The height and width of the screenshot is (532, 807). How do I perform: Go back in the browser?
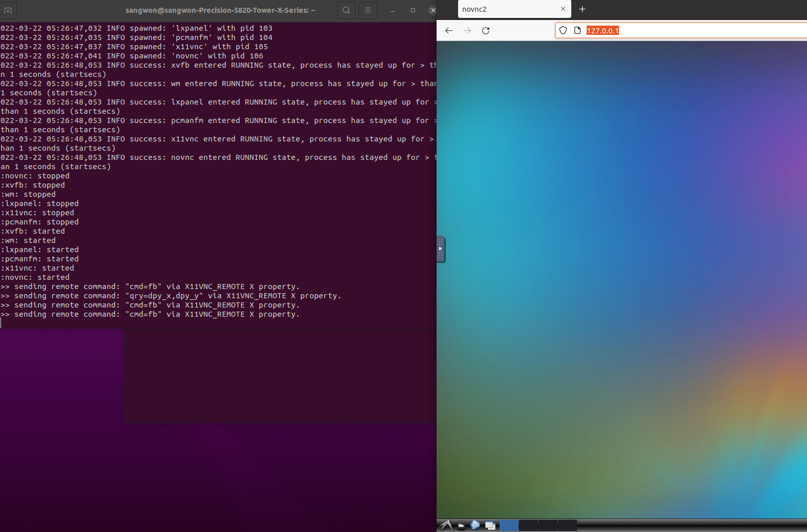click(x=449, y=31)
